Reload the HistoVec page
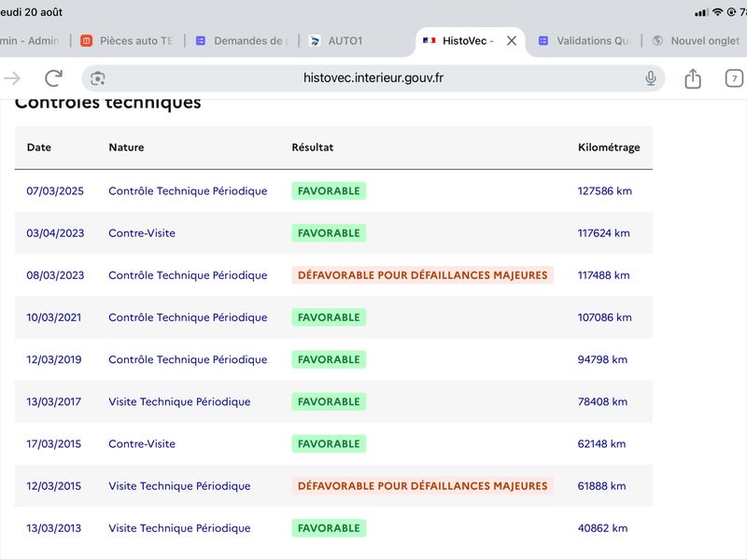747x560 pixels. [53, 78]
